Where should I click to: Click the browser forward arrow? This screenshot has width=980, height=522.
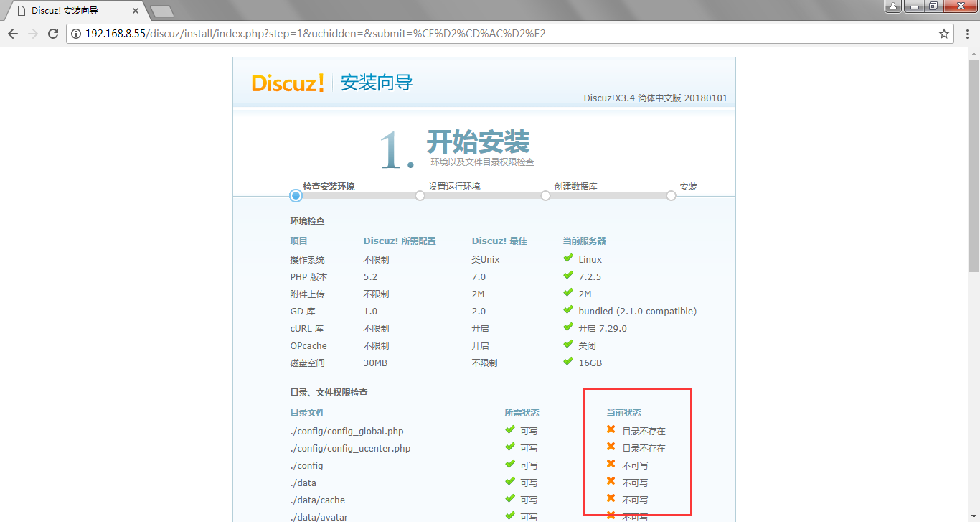click(x=33, y=34)
